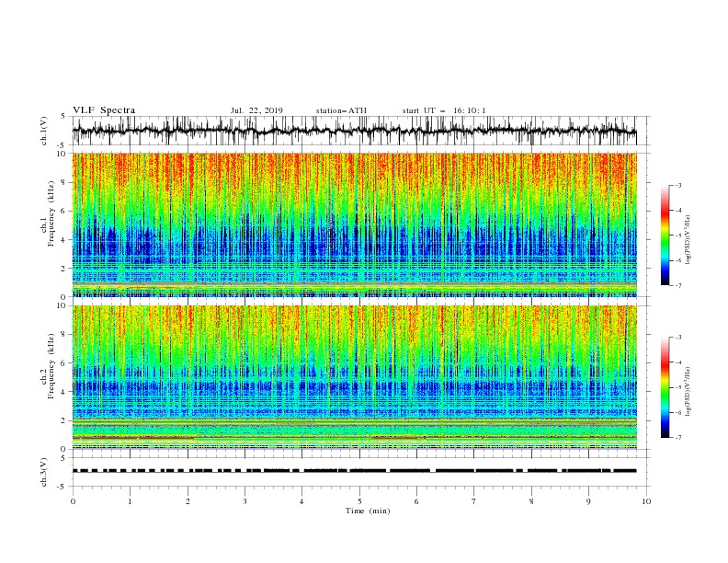Click the ch.1 spectrogram panel
This screenshot has height=563, width=728.
point(355,224)
